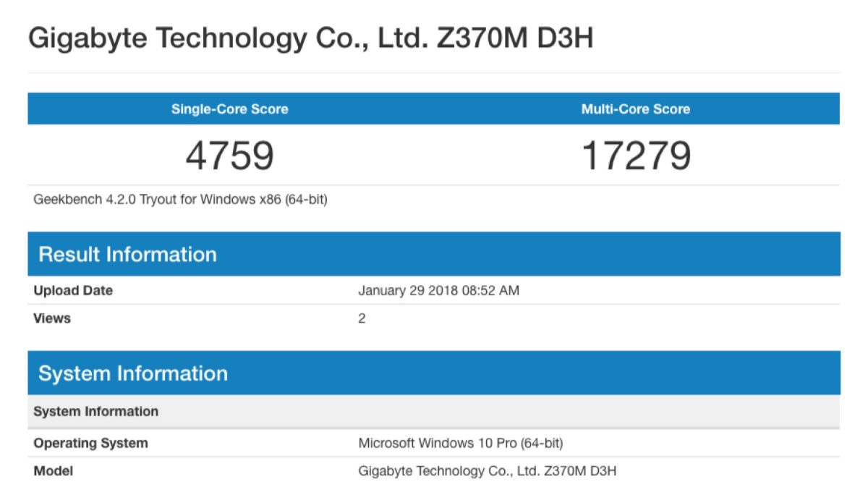Select the multi-core score value 17279
The image size is (868, 487).
pos(636,156)
